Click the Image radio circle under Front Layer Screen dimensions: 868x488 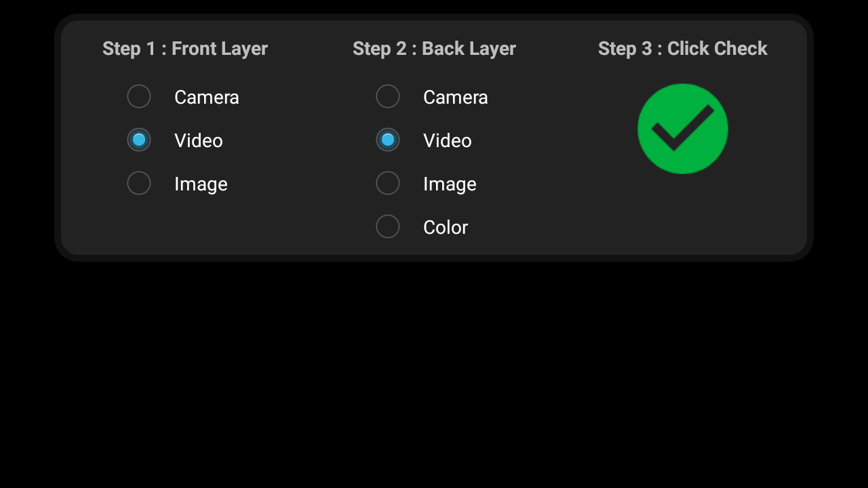pyautogui.click(x=139, y=183)
